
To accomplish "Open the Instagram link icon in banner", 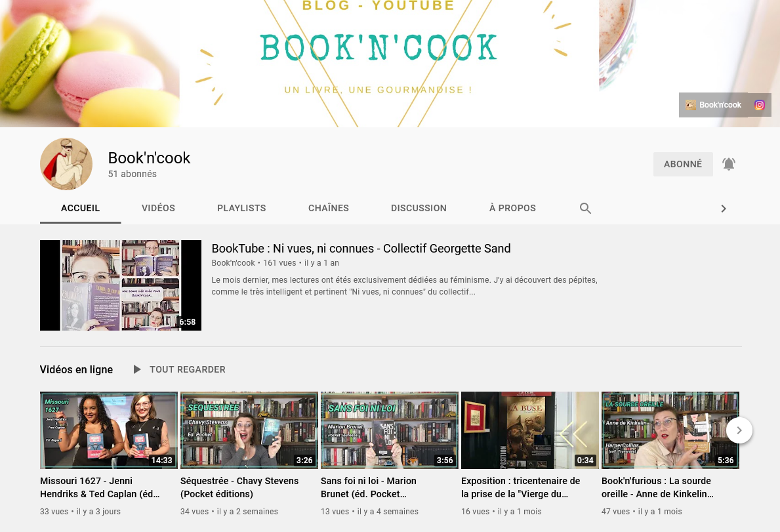I will pos(759,105).
